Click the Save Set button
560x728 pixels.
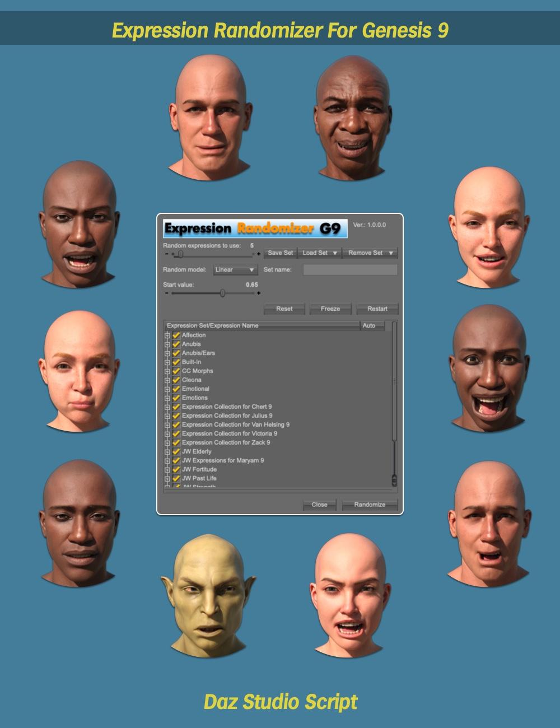[280, 251]
